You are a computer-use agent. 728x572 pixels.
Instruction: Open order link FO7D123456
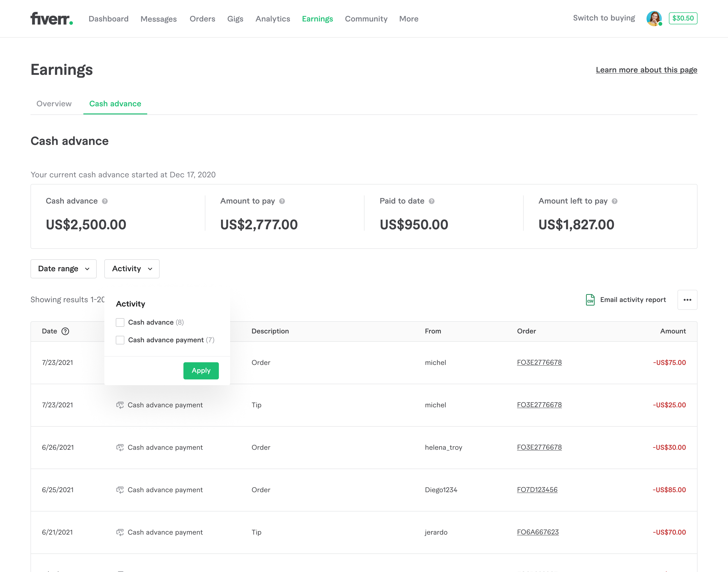click(x=537, y=490)
